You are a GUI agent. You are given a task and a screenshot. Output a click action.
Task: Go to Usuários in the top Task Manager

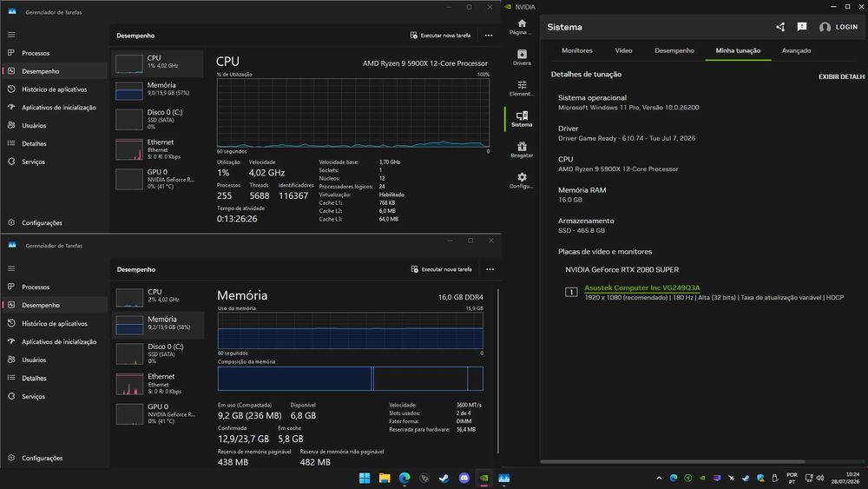(34, 126)
